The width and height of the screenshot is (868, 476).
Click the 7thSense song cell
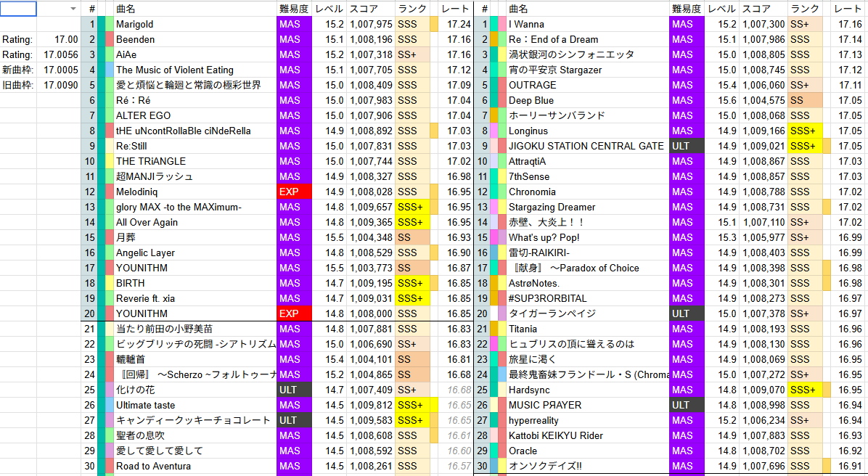tap(588, 176)
